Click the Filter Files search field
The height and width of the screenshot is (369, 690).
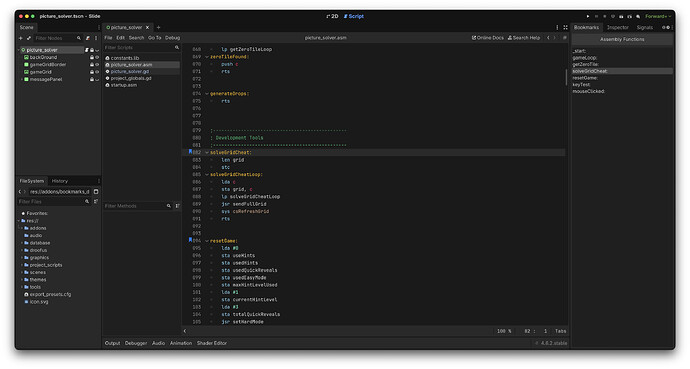tap(54, 201)
